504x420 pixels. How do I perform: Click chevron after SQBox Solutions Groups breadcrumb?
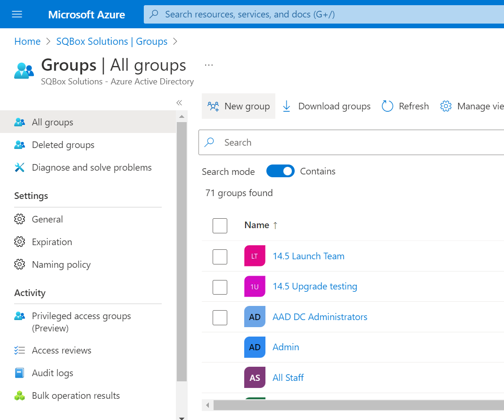pyautogui.click(x=175, y=41)
